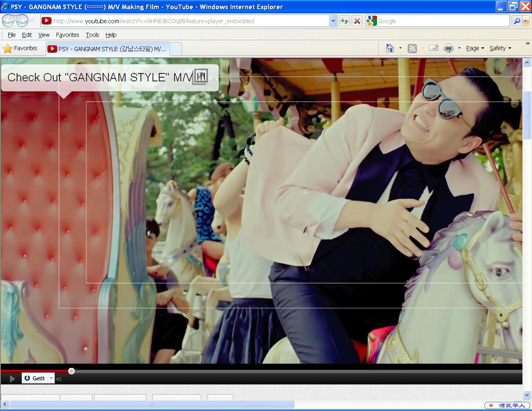Screen dimensions: 532x411
Task: Click the browser Forward arrow button
Action: tap(22, 20)
